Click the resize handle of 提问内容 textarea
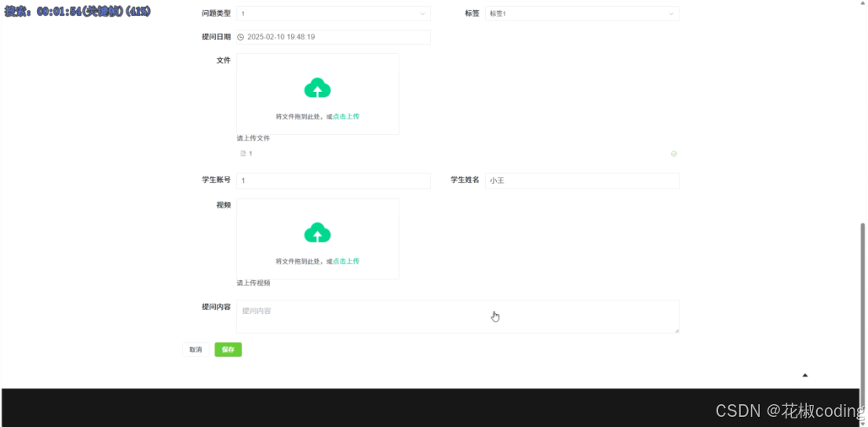The height and width of the screenshot is (427, 868). [x=676, y=330]
